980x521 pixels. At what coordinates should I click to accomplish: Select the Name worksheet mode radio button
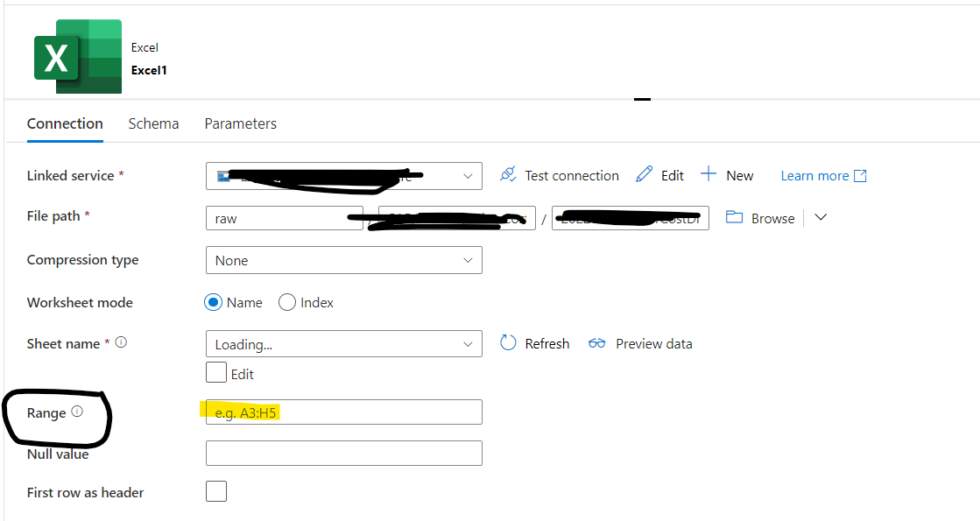click(x=213, y=302)
